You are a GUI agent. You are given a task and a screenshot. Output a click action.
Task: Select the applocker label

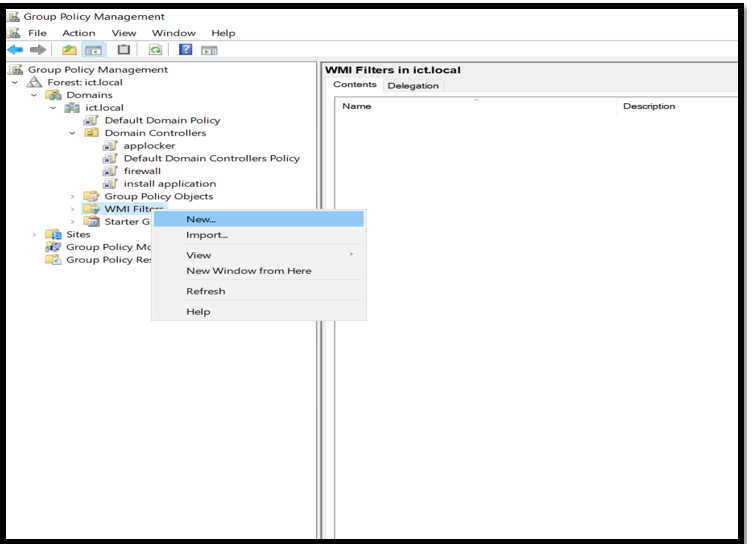(149, 146)
